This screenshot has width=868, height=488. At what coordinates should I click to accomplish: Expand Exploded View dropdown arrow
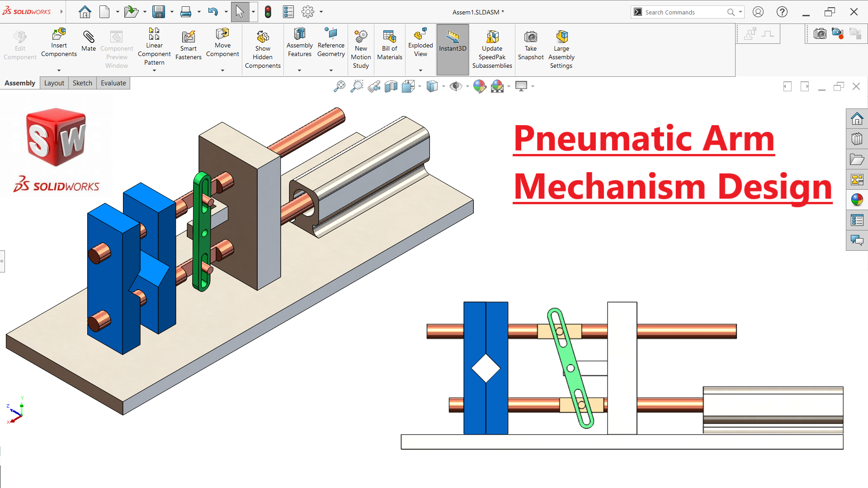[420, 70]
